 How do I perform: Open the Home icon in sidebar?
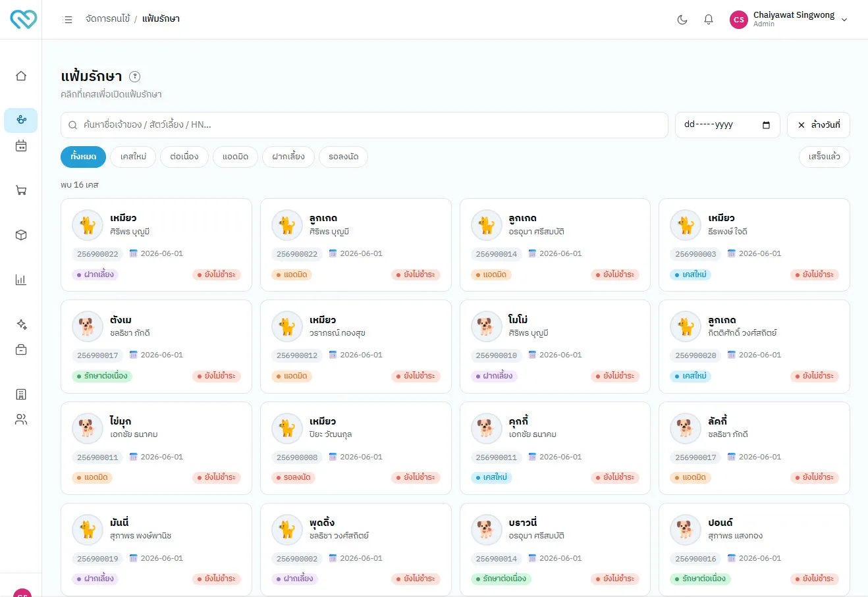pyautogui.click(x=21, y=76)
